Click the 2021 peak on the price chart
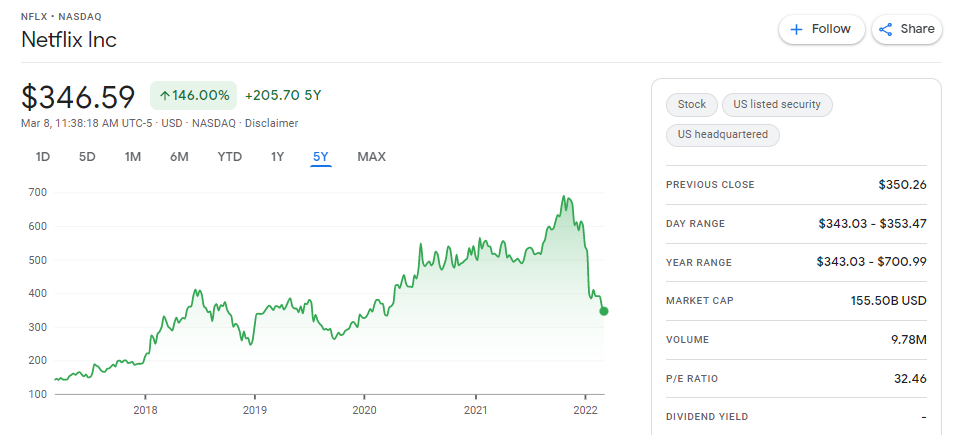The image size is (965, 435). (563, 196)
